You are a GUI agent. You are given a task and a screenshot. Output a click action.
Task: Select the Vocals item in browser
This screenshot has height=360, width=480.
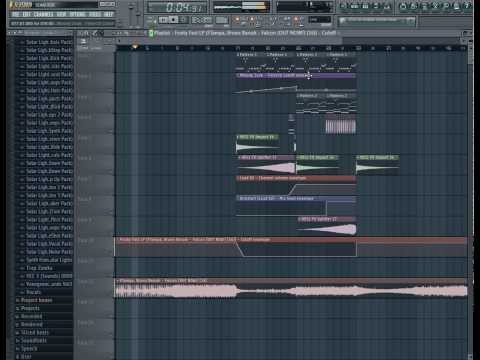[34, 292]
